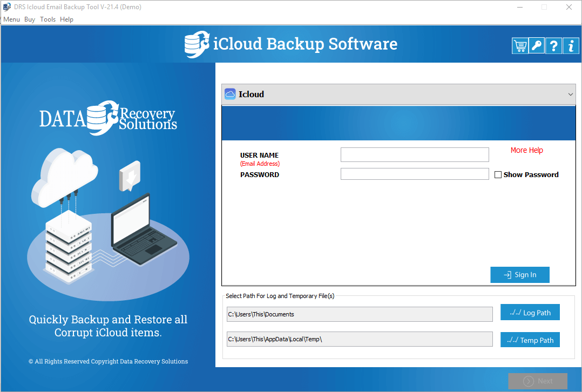Open the Help menu
The width and height of the screenshot is (582, 392).
point(67,19)
